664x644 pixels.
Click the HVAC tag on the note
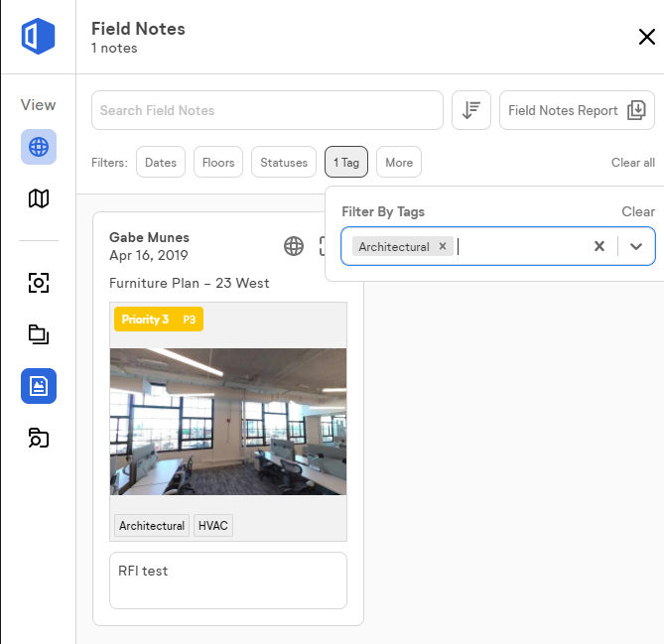(213, 526)
